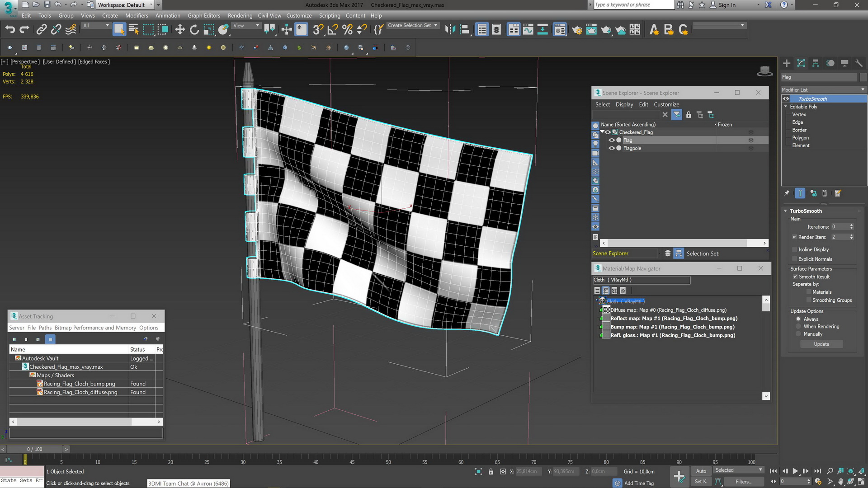Click the Align tool icon
The image size is (868, 488).
(x=465, y=30)
